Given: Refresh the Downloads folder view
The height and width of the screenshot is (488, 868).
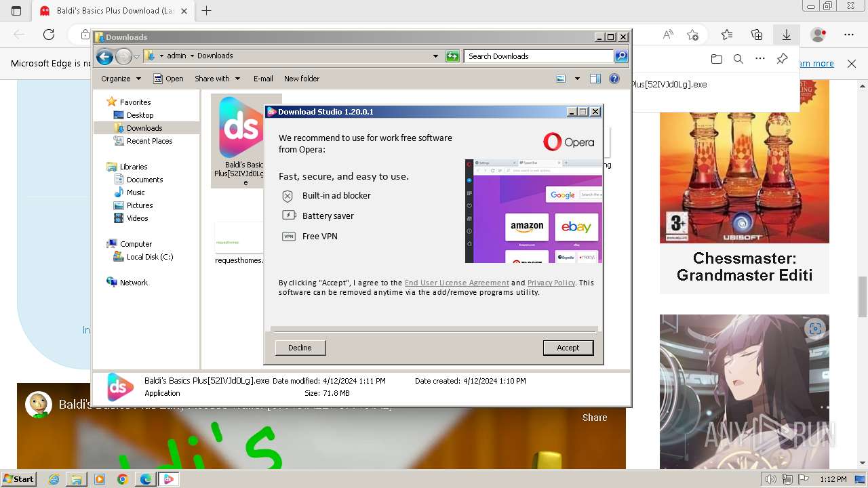Looking at the screenshot, I should pyautogui.click(x=452, y=56).
